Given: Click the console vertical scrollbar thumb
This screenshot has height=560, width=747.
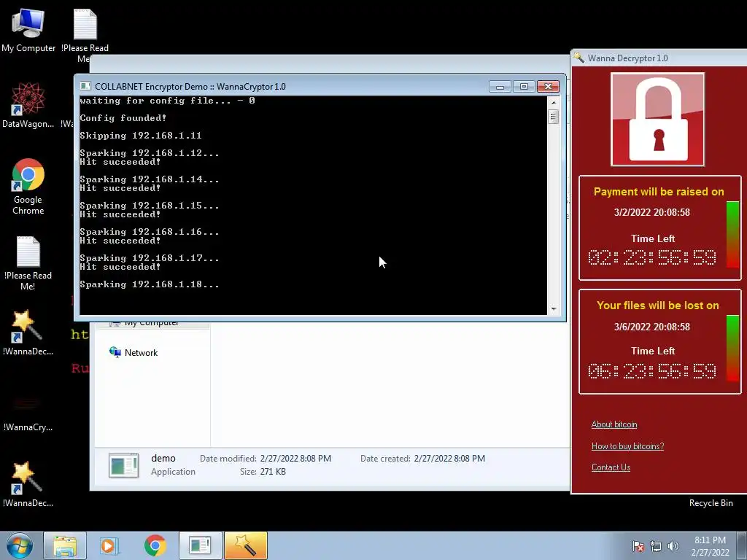Looking at the screenshot, I should tap(553, 116).
